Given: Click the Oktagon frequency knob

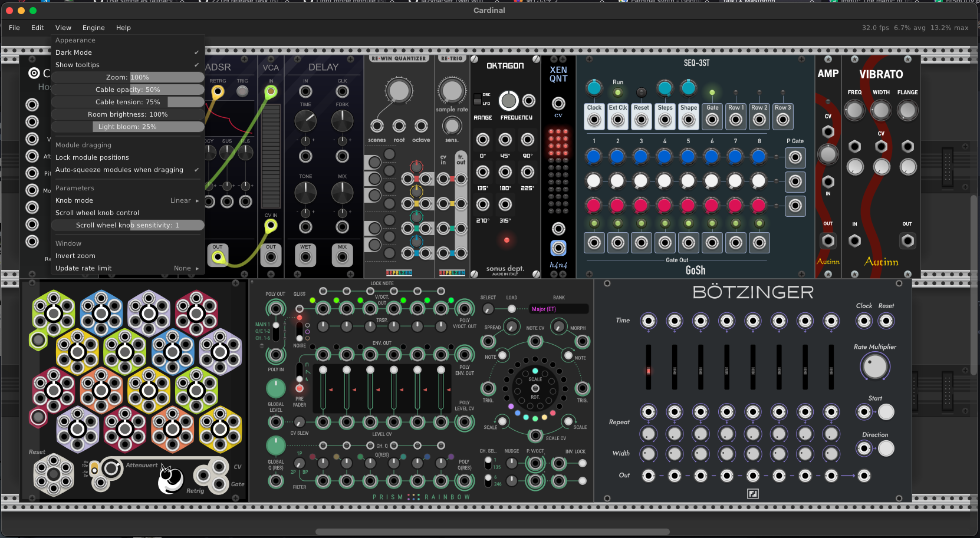Looking at the screenshot, I should tap(509, 101).
